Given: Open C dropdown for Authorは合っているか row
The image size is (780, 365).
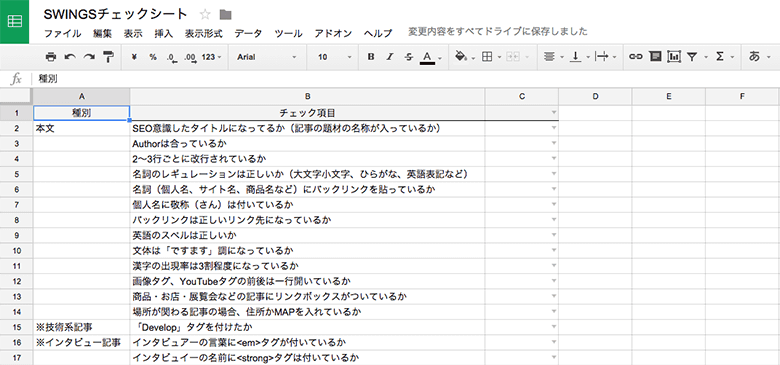Looking at the screenshot, I should (x=553, y=144).
